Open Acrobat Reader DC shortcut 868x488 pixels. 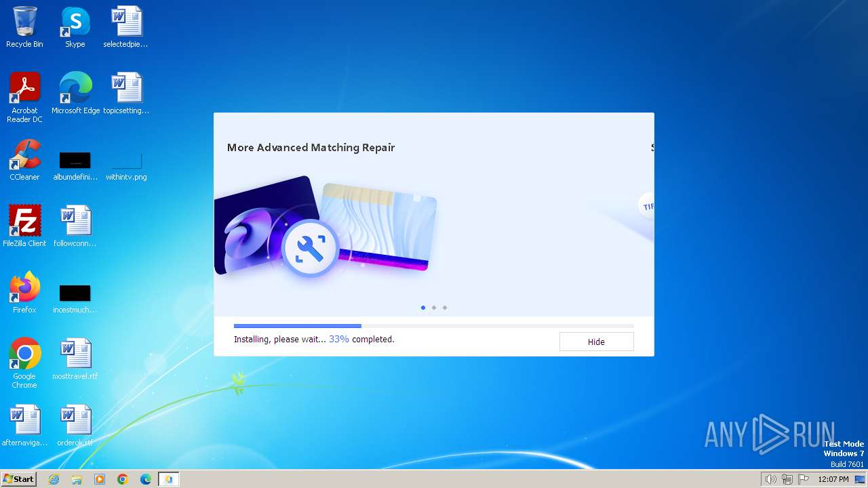(24, 98)
